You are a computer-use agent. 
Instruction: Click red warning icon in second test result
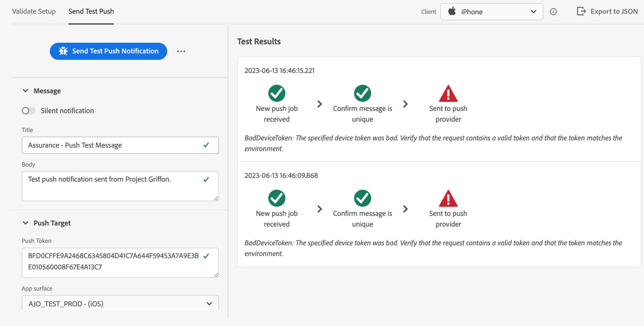coord(448,199)
